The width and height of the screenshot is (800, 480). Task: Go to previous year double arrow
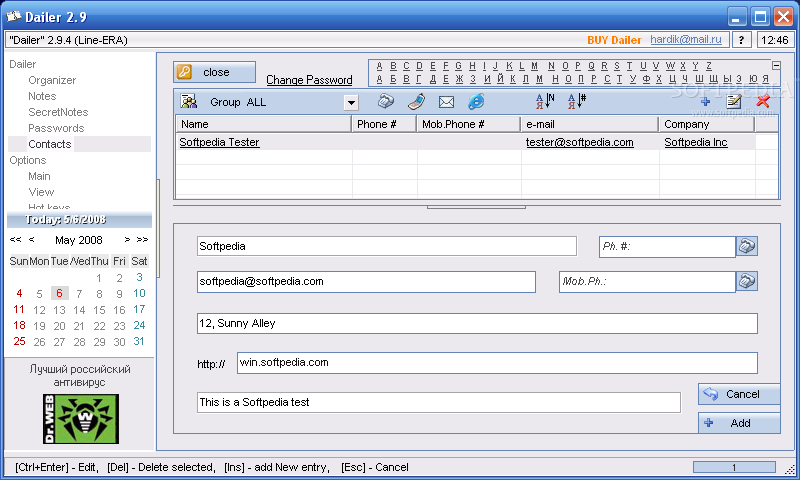(x=15, y=239)
